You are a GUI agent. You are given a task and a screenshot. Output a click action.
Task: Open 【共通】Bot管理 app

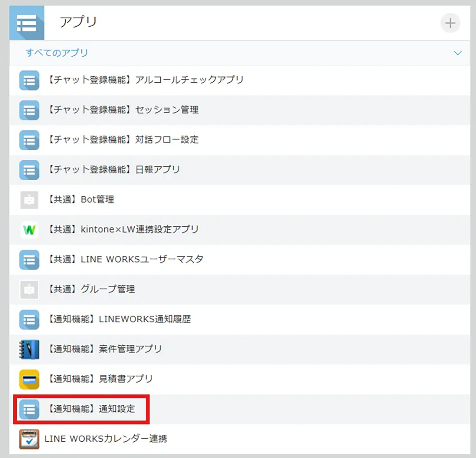pos(81,200)
